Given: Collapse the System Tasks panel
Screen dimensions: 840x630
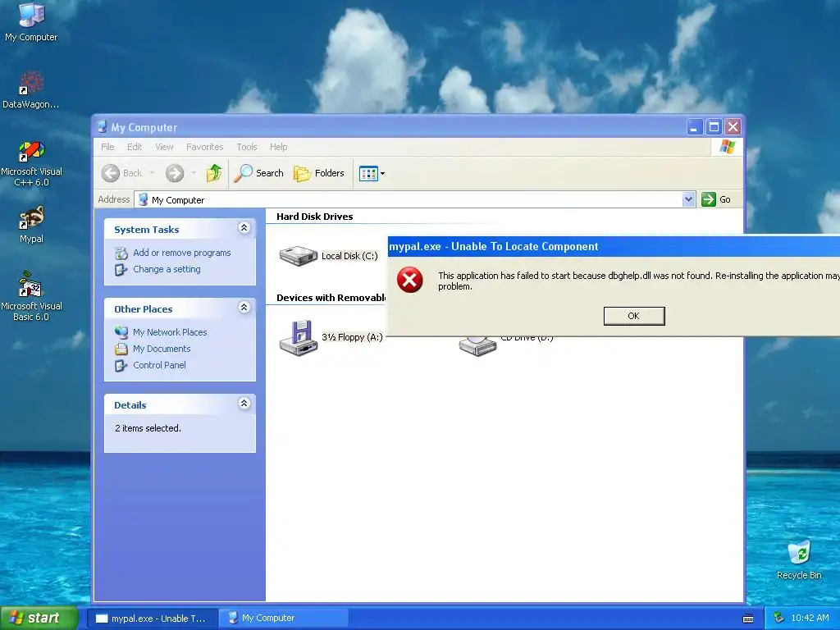Looking at the screenshot, I should click(244, 228).
